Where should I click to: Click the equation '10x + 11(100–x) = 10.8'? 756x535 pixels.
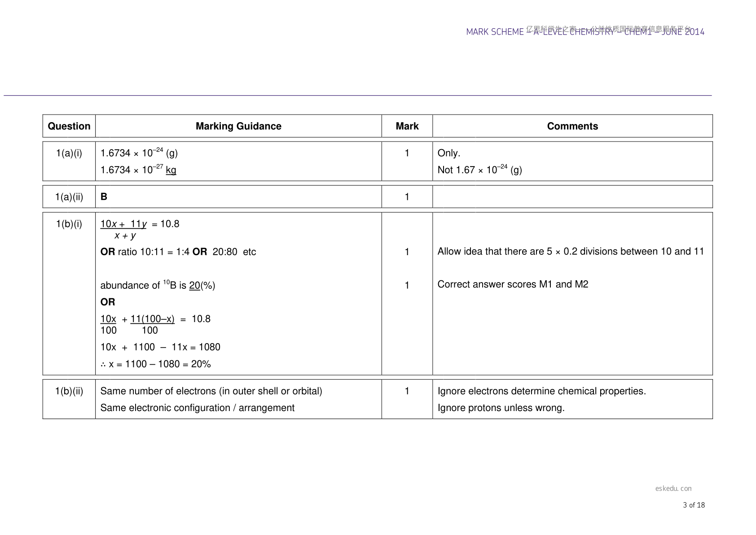click(x=155, y=324)
